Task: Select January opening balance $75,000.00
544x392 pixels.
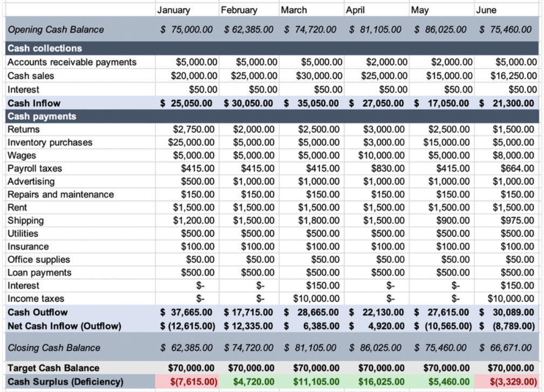Action: 187,30
